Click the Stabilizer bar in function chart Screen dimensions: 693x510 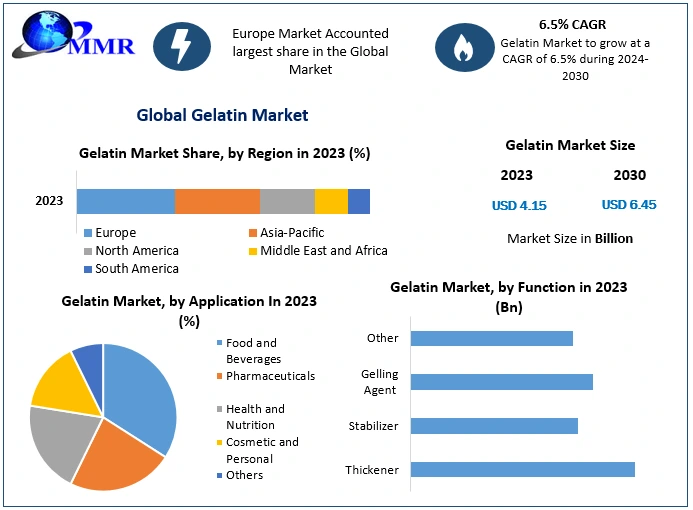[x=494, y=426]
